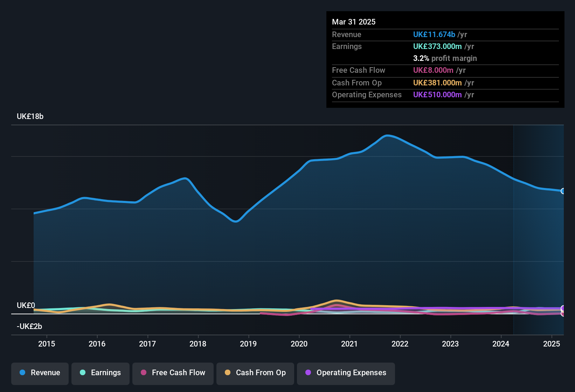Viewport: 575px width, 392px height.
Task: Click the orange Cash From Op legend dot
Action: pyautogui.click(x=228, y=373)
